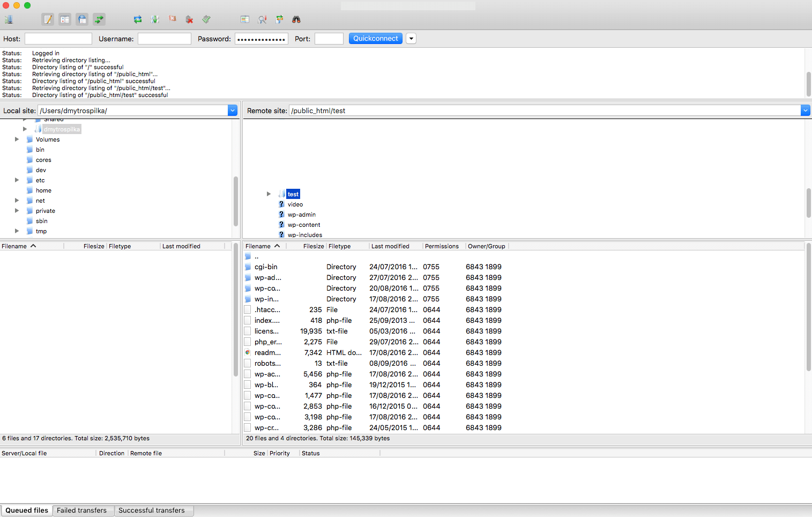Toggle directory comparison magnifier icon
Image resolution: width=812 pixels, height=517 pixels.
(262, 19)
